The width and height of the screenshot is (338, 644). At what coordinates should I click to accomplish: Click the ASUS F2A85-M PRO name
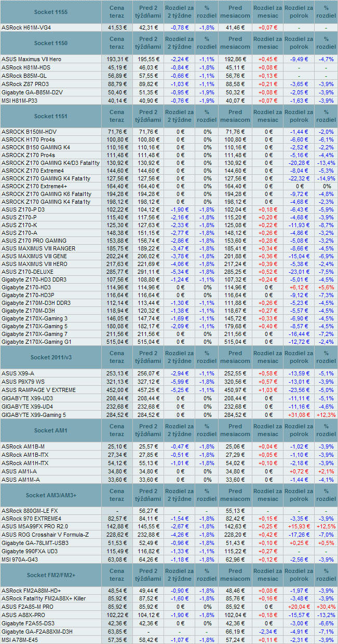pos(28,606)
